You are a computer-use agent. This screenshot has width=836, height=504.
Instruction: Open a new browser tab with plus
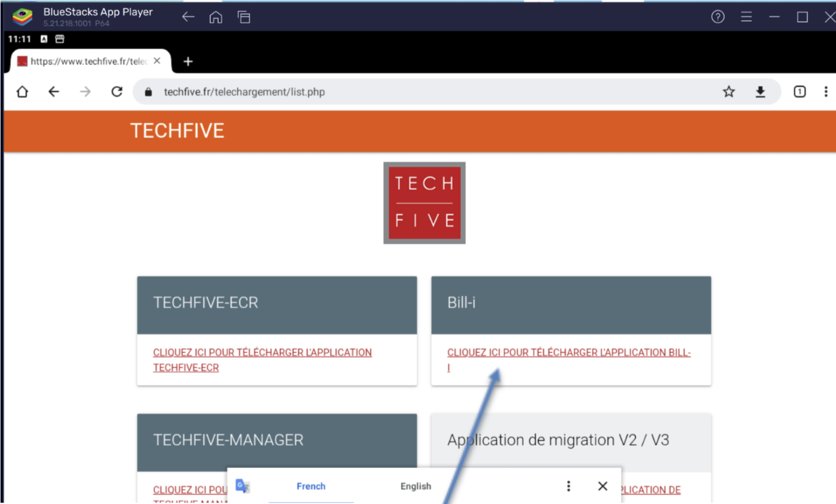click(x=188, y=61)
